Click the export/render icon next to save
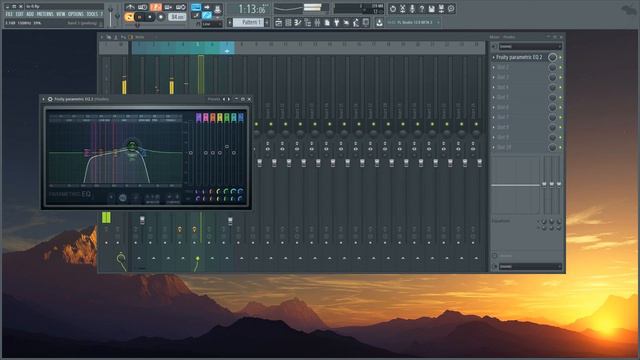Screen dimensions: 640x360 pos(441,9)
